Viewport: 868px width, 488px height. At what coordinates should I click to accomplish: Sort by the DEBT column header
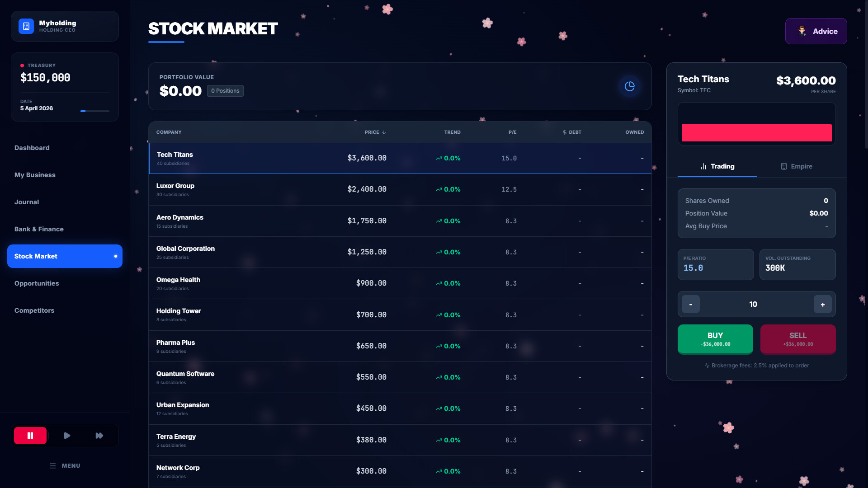point(572,132)
